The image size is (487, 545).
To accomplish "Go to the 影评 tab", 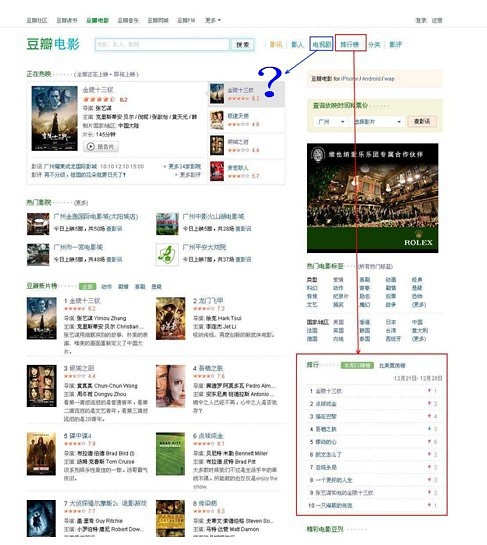I will pyautogui.click(x=396, y=44).
